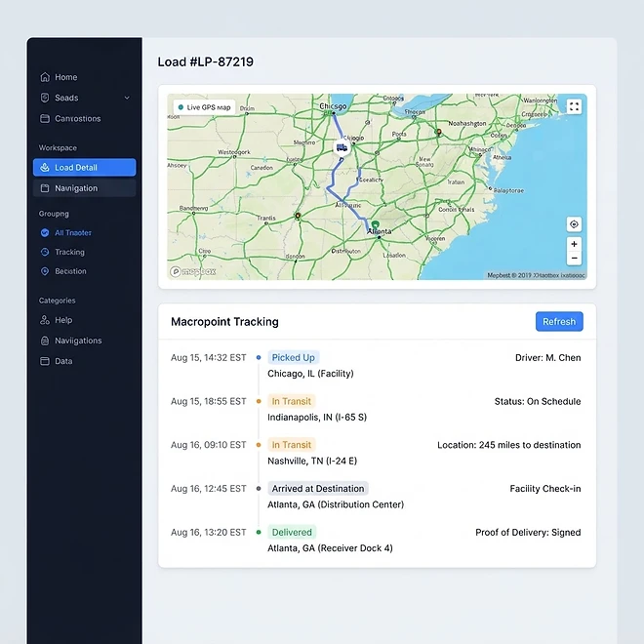Toggle map fullscreen view
This screenshot has width=644, height=644.
(574, 106)
